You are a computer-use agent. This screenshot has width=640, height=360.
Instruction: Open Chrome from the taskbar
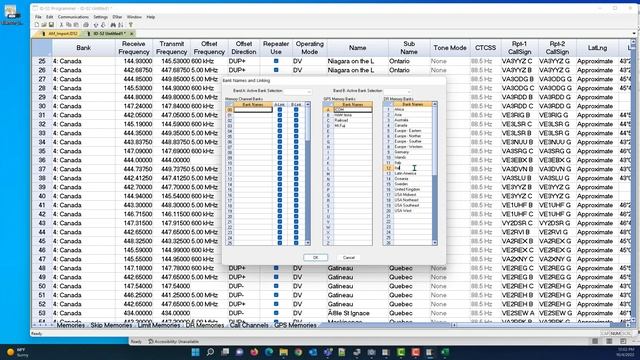[x=298, y=352]
